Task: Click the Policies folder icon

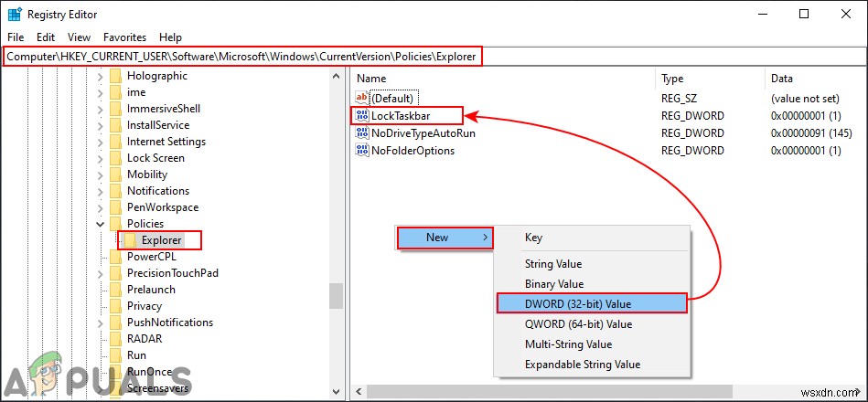Action: click(x=115, y=224)
